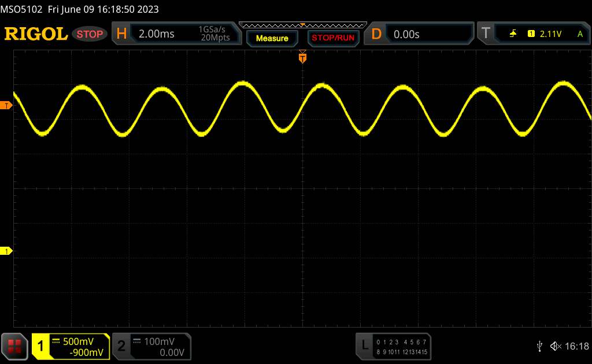The height and width of the screenshot is (364, 592).
Task: Toggle the channel 2 label
Action: point(121,346)
